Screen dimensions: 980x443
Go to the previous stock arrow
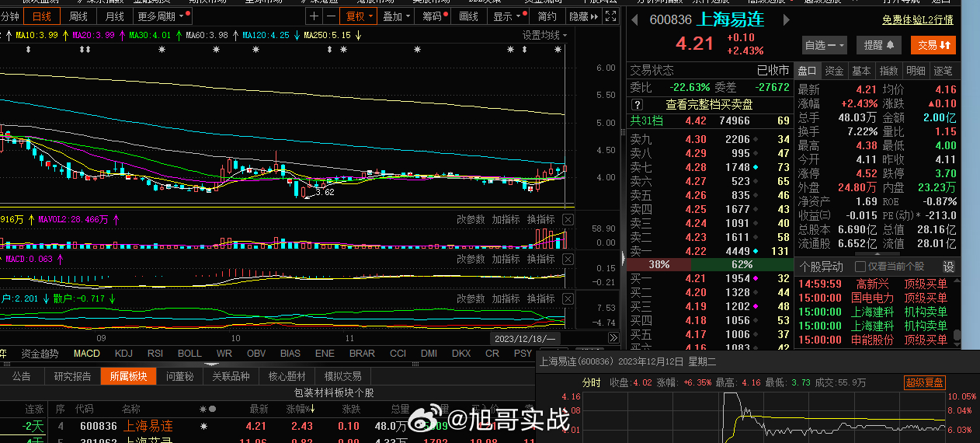tap(634, 20)
